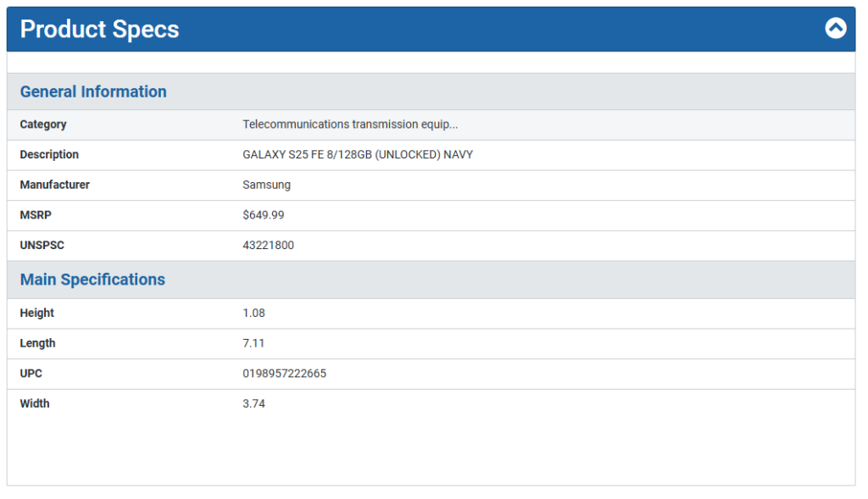Click the truncated Telecommunications transmission category value

coord(350,125)
